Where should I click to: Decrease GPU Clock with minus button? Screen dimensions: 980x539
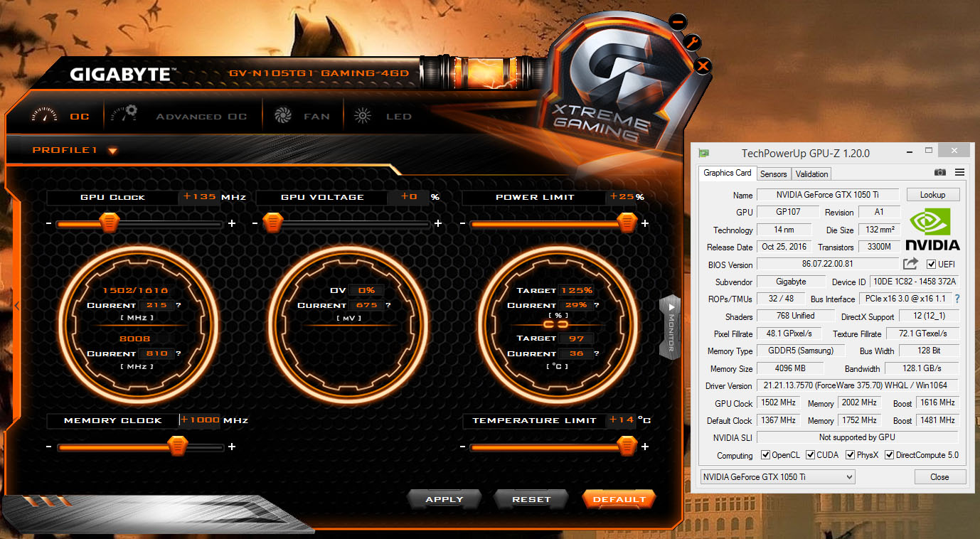[49, 223]
